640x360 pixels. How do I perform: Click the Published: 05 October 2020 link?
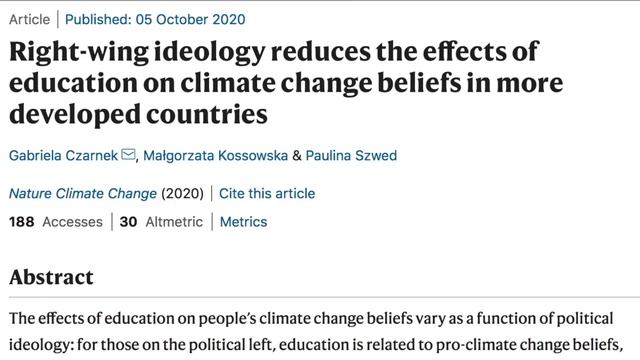click(x=155, y=20)
